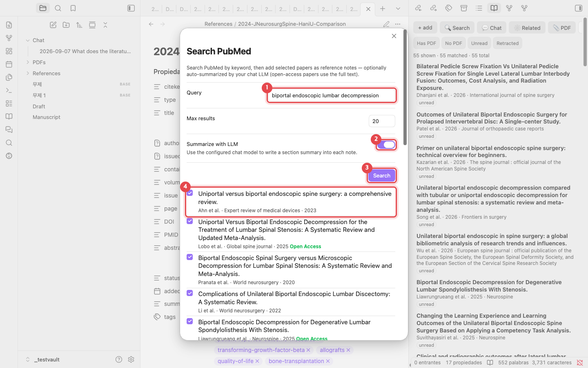Screen dimensions: 588x368
Task: Create a new folder in the file explorer
Action: (66, 25)
